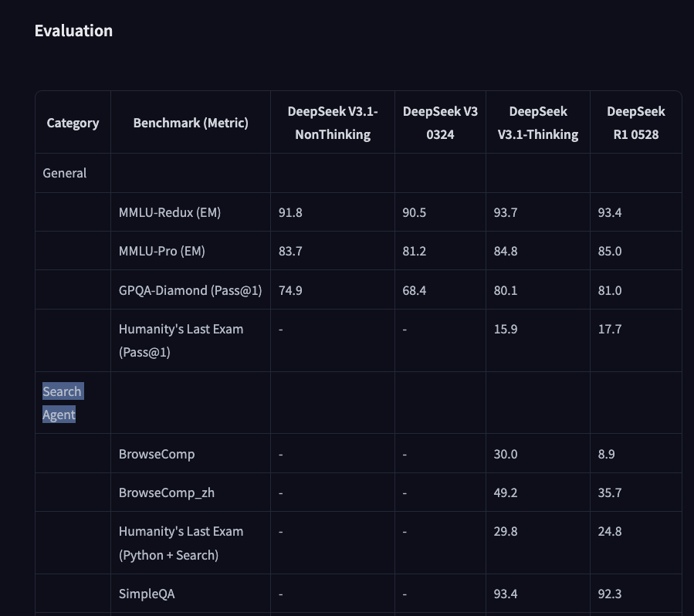
Task: Click the 91.8 score in MMLU-Redux row
Action: (x=290, y=212)
